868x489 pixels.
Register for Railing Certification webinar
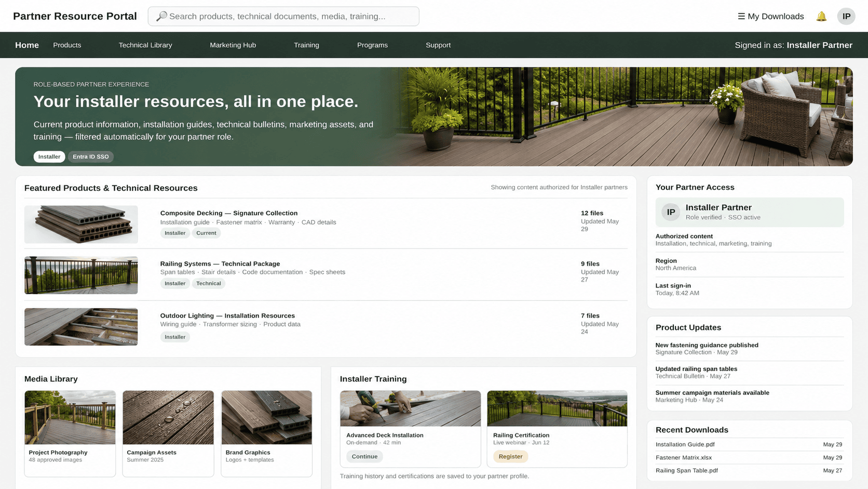(510, 456)
